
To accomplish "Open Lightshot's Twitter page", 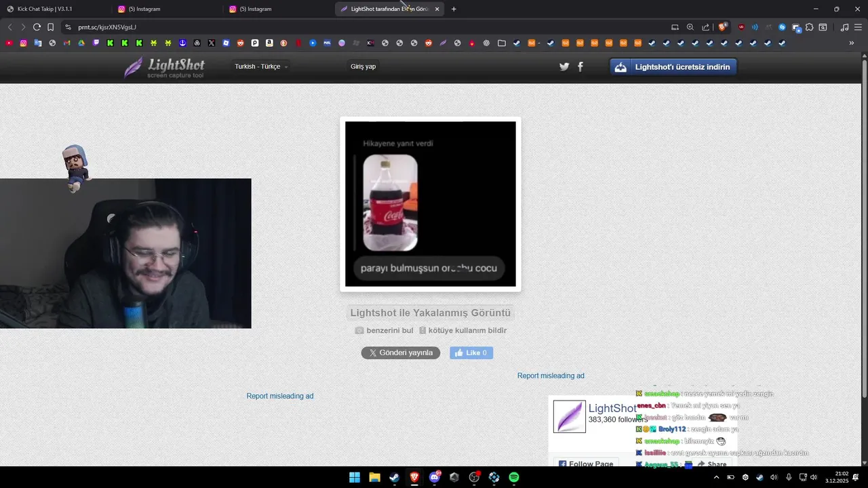I will click(x=564, y=66).
